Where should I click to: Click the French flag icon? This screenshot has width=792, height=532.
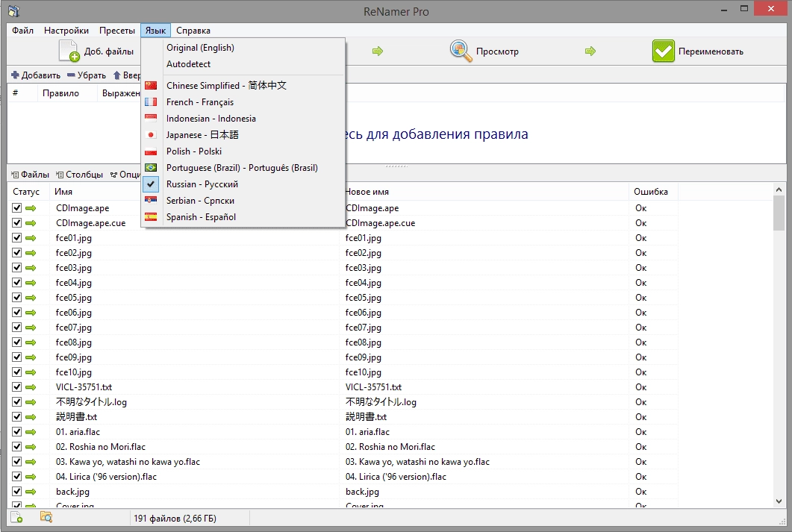[151, 102]
